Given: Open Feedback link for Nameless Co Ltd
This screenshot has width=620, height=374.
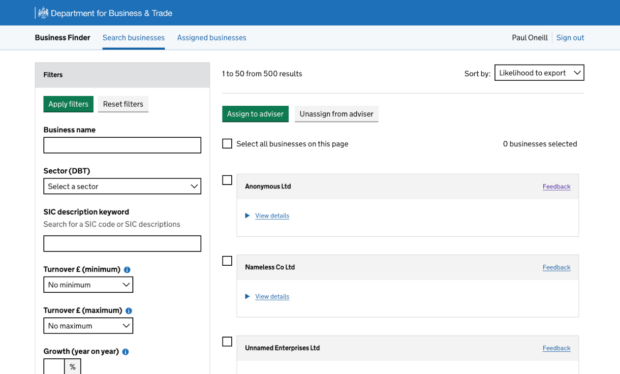Looking at the screenshot, I should click(x=556, y=268).
